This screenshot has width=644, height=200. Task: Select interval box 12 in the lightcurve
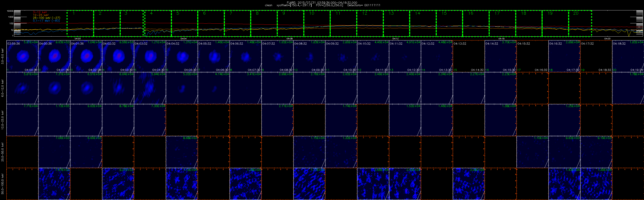coord(370,23)
